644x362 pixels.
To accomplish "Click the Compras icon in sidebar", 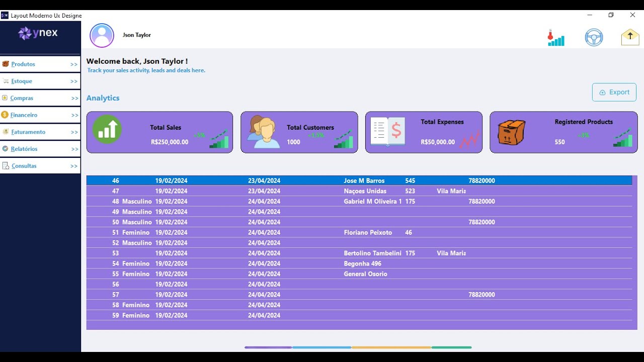I will pyautogui.click(x=5, y=98).
